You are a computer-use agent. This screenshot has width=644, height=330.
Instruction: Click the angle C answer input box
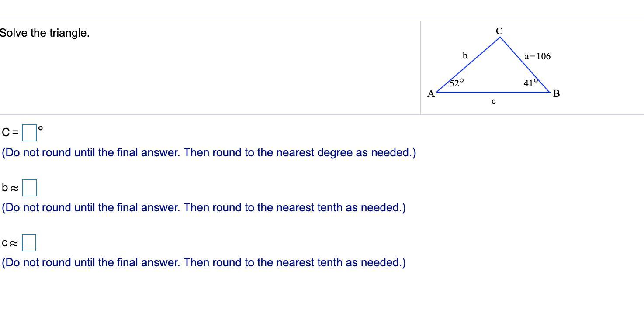tap(29, 133)
